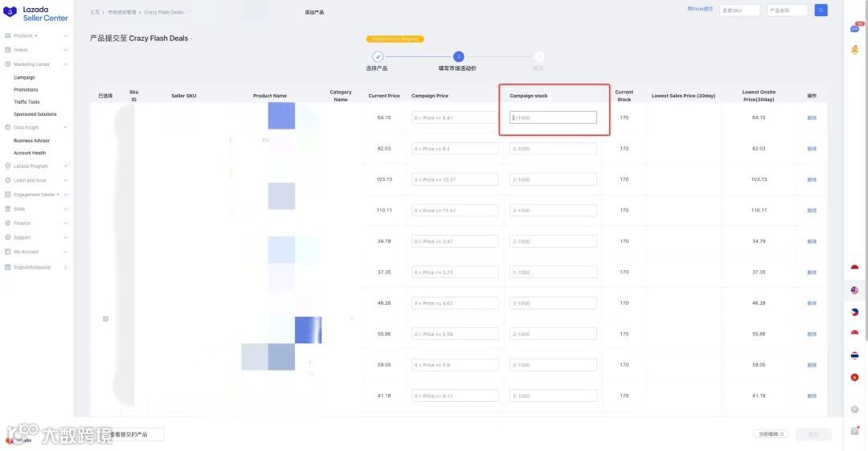Open the notification bell icon
868x451 pixels.
(854, 50)
